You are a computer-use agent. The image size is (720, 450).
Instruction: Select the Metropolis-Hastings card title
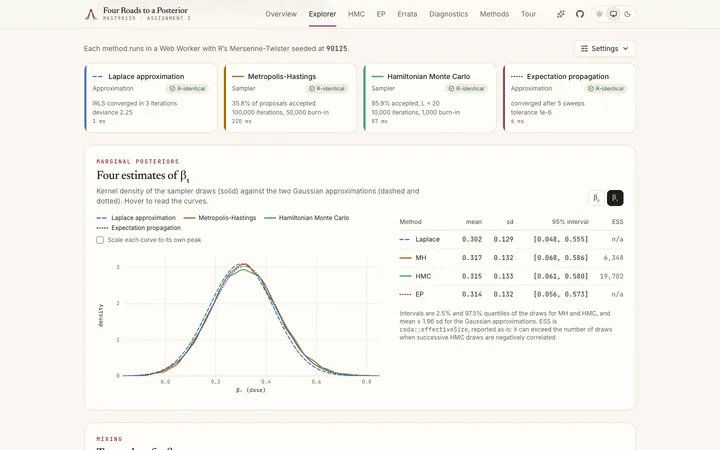click(x=282, y=77)
